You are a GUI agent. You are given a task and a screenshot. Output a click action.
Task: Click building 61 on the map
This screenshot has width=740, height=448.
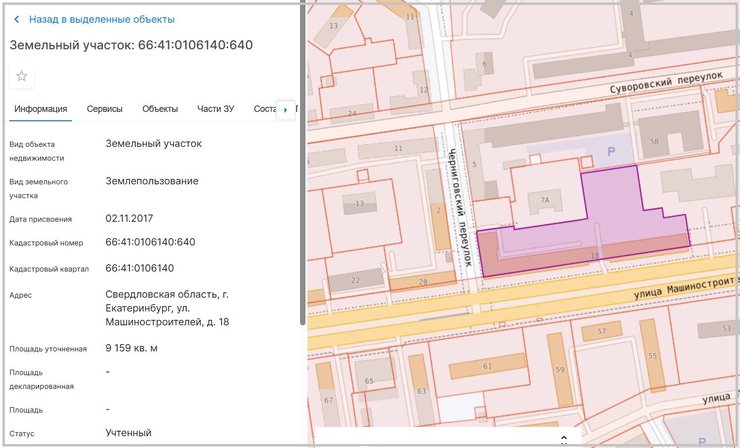pyautogui.click(x=487, y=366)
